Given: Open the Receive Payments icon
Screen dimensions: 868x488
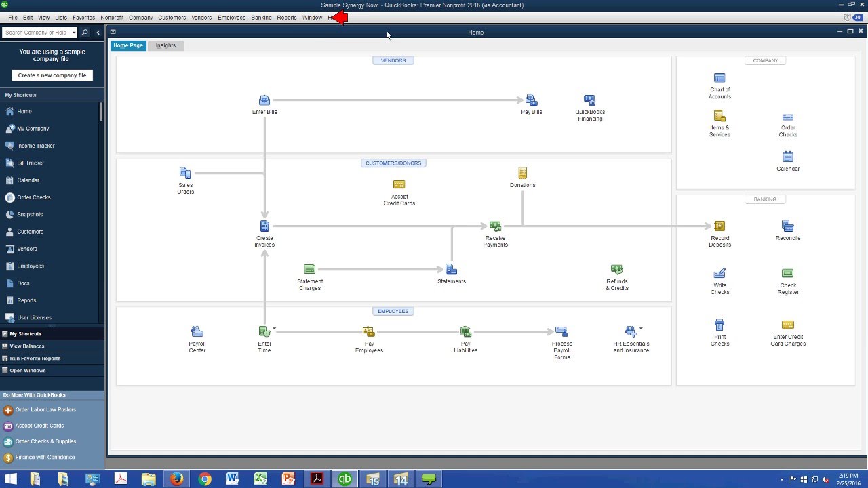Looking at the screenshot, I should click(x=495, y=226).
